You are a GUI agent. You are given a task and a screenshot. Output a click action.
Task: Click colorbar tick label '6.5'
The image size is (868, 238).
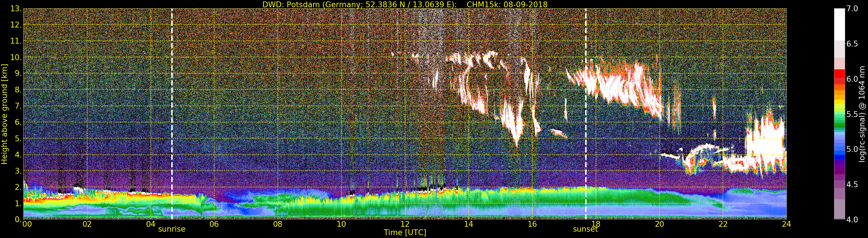pos(852,44)
